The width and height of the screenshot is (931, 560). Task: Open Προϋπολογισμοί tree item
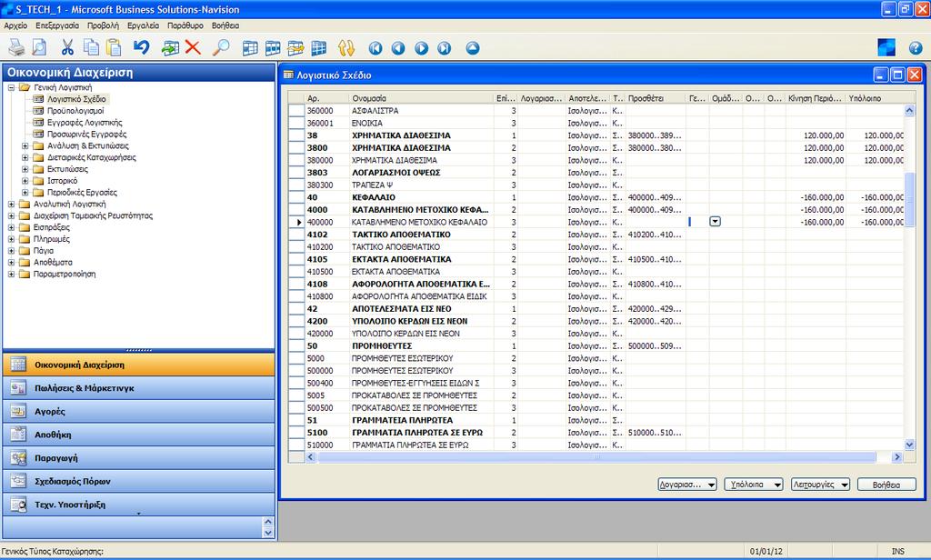coord(75,111)
